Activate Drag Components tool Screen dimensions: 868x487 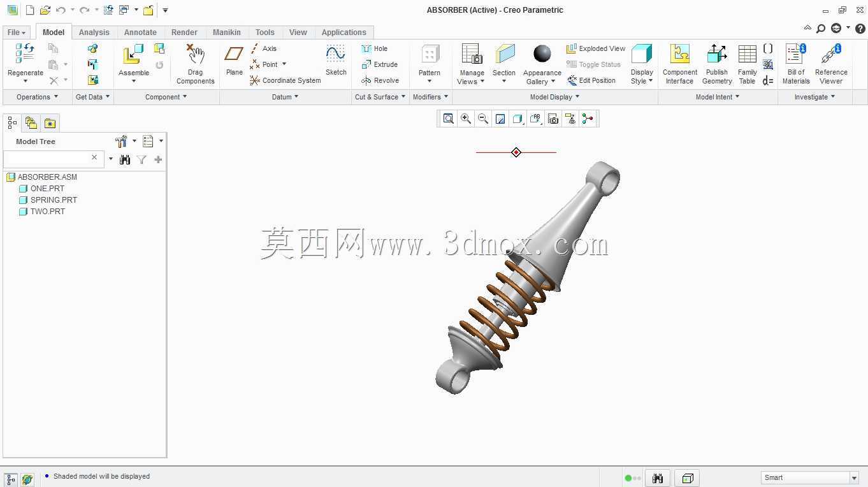coord(195,64)
